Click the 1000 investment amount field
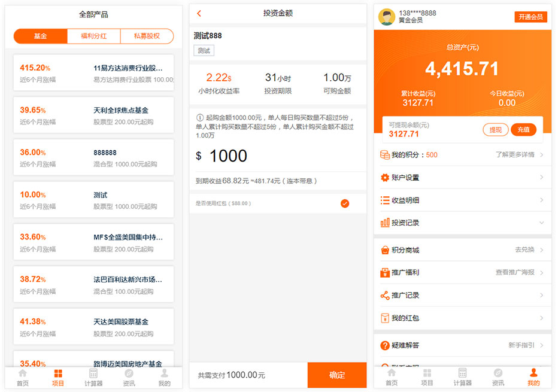 tap(228, 156)
